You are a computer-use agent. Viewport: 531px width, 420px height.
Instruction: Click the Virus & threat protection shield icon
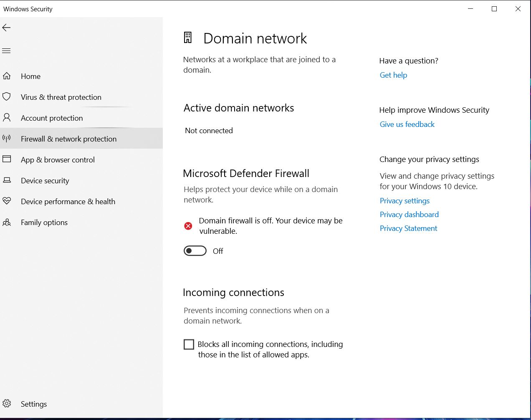(7, 97)
